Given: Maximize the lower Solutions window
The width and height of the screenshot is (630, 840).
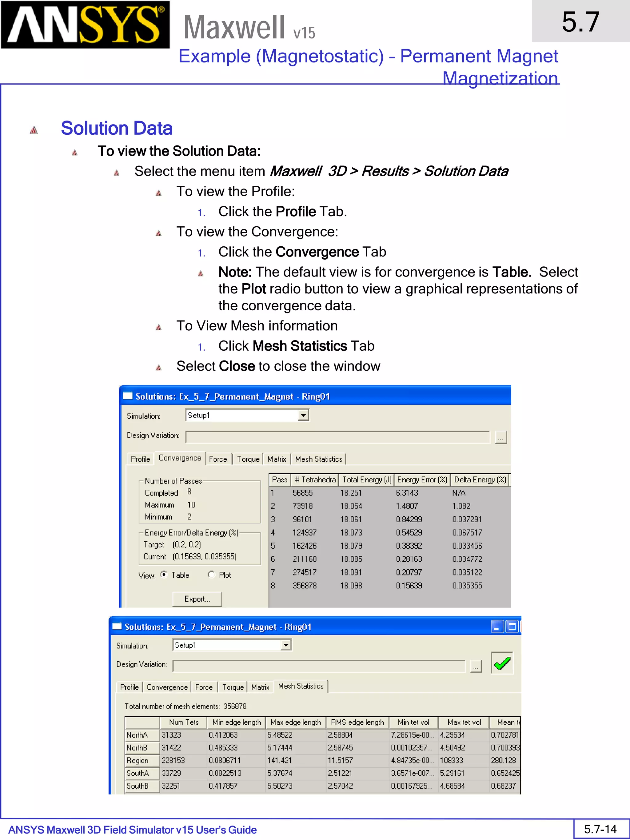Looking at the screenshot, I should (512, 627).
